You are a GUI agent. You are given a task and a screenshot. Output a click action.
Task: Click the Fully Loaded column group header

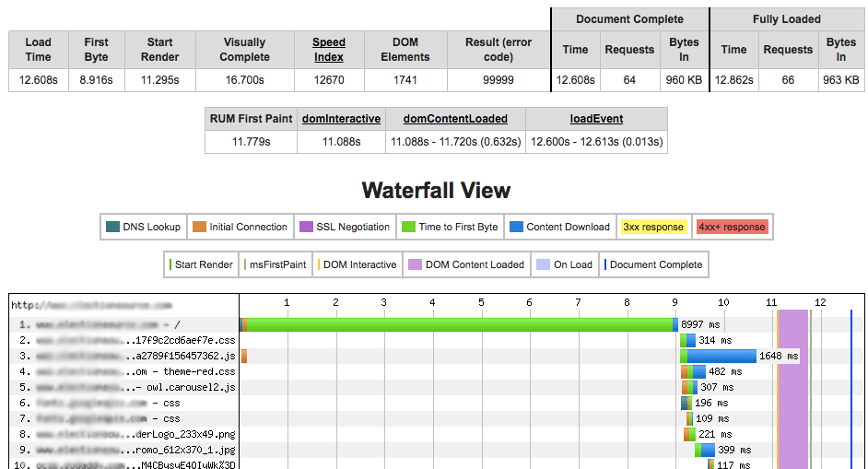coord(787,18)
